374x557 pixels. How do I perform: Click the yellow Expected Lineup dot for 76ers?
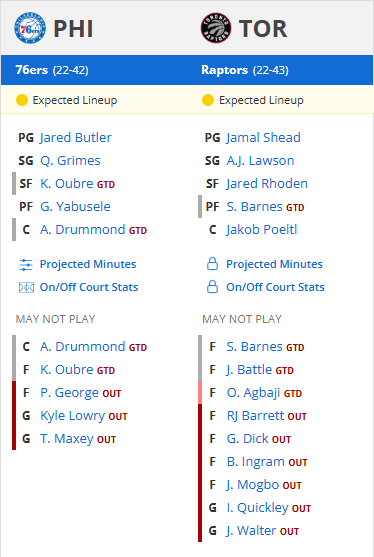pos(22,101)
